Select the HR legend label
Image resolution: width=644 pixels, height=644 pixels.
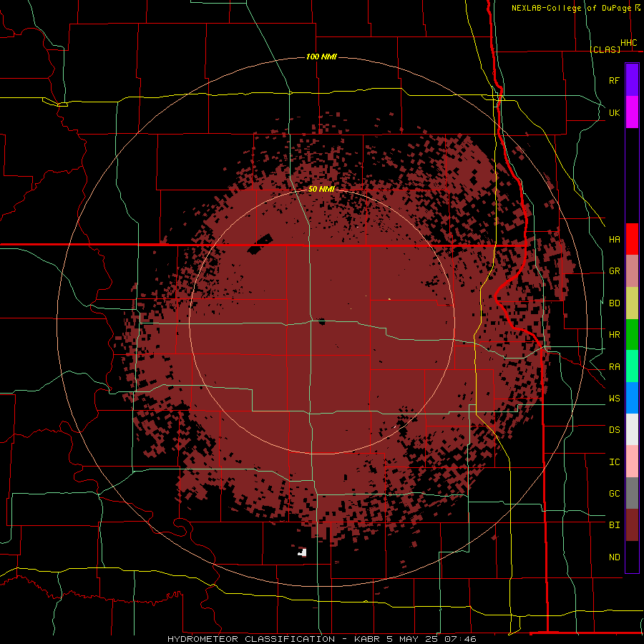click(614, 335)
